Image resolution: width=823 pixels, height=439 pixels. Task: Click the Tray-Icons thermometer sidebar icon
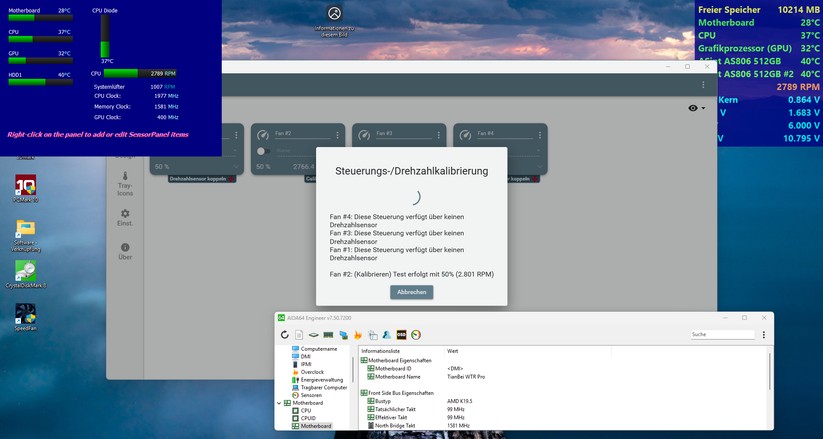(125, 175)
